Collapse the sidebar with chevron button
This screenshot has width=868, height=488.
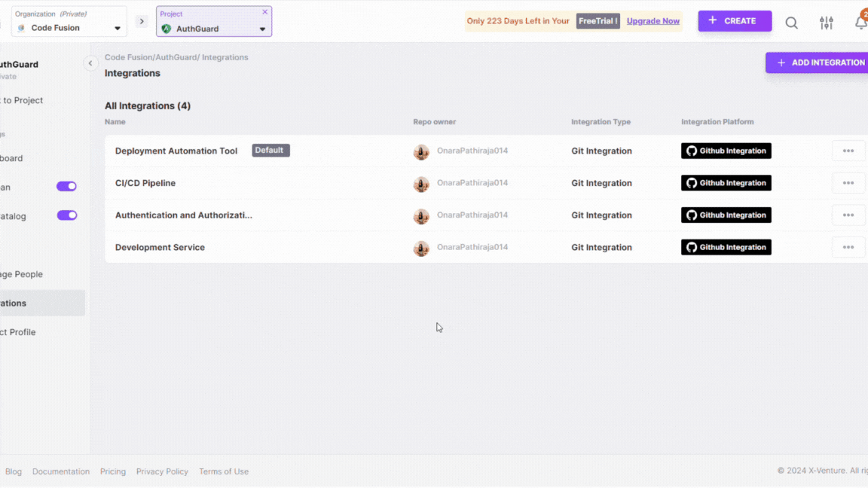90,63
